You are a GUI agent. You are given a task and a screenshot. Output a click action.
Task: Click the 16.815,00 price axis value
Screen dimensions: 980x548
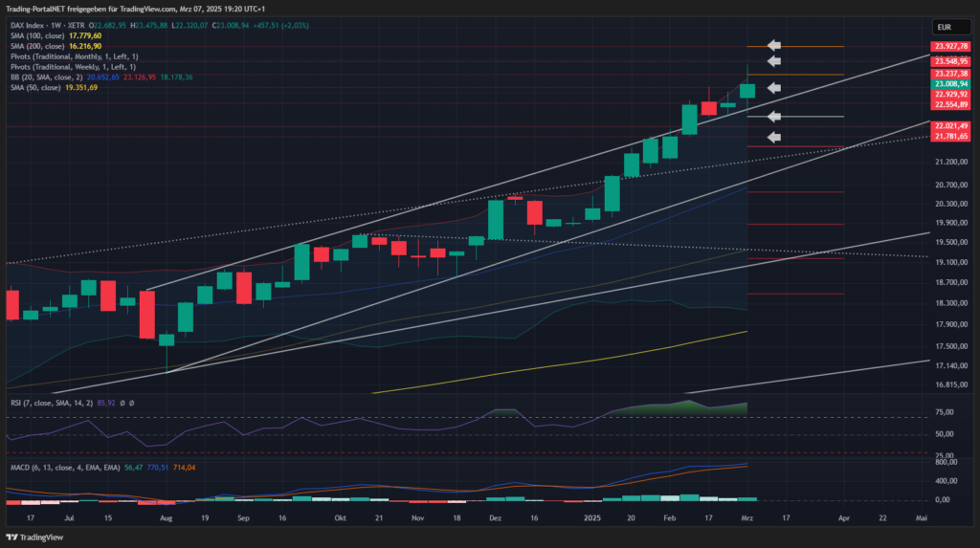[951, 384]
